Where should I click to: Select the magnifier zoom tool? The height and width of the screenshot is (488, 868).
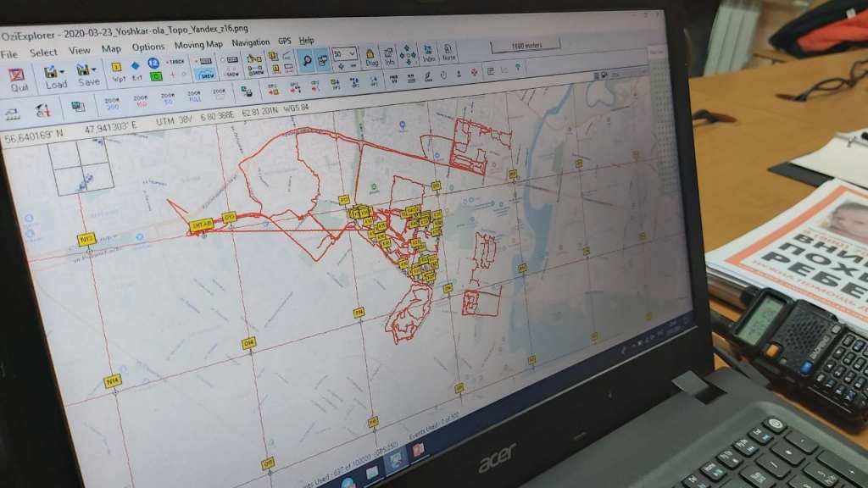306,61
